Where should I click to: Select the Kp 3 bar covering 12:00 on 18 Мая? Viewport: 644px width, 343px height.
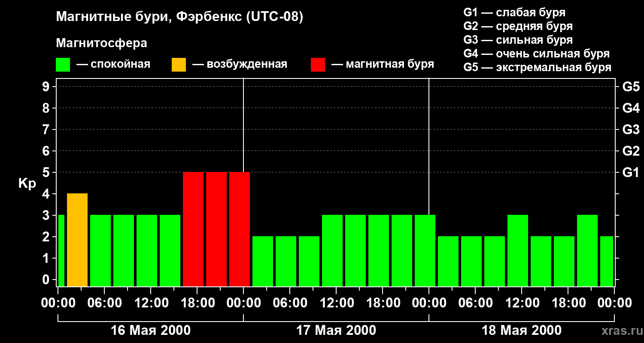518,251
